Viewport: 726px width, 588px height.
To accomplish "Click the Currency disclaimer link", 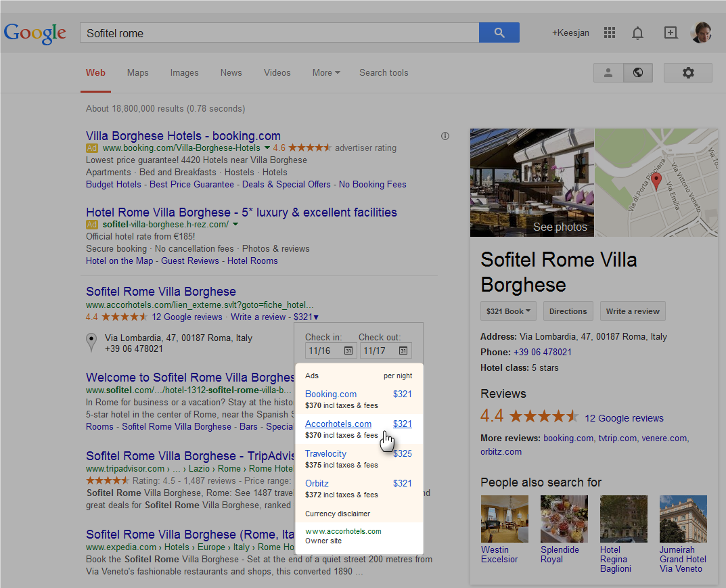I will pyautogui.click(x=338, y=514).
